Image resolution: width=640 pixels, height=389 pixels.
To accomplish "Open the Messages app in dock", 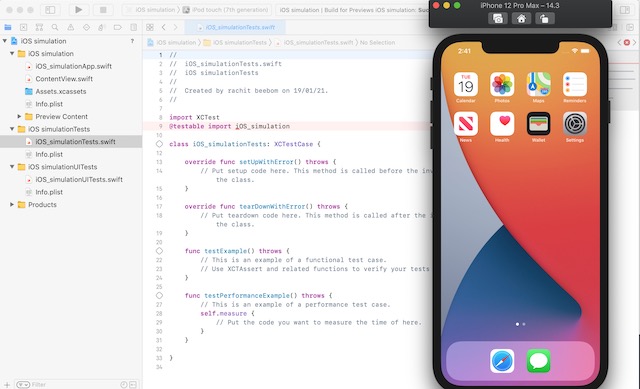I will (x=538, y=361).
